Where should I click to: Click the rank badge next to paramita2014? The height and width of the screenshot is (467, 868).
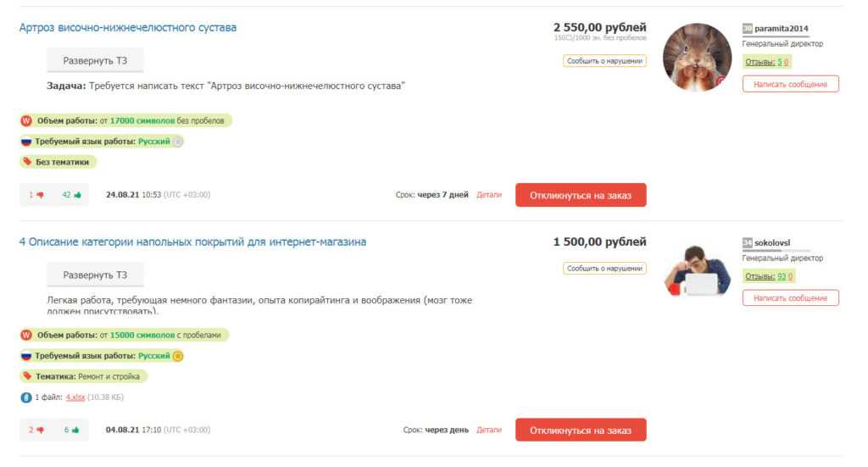point(747,28)
